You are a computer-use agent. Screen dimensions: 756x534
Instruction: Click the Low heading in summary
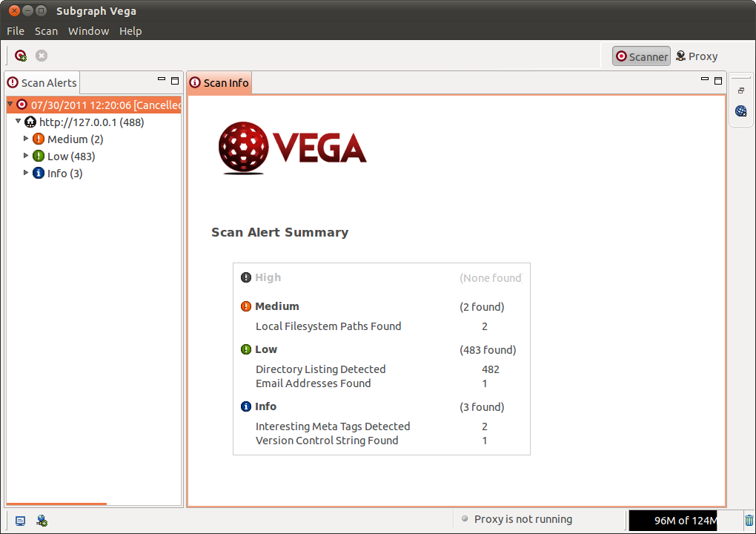click(266, 349)
